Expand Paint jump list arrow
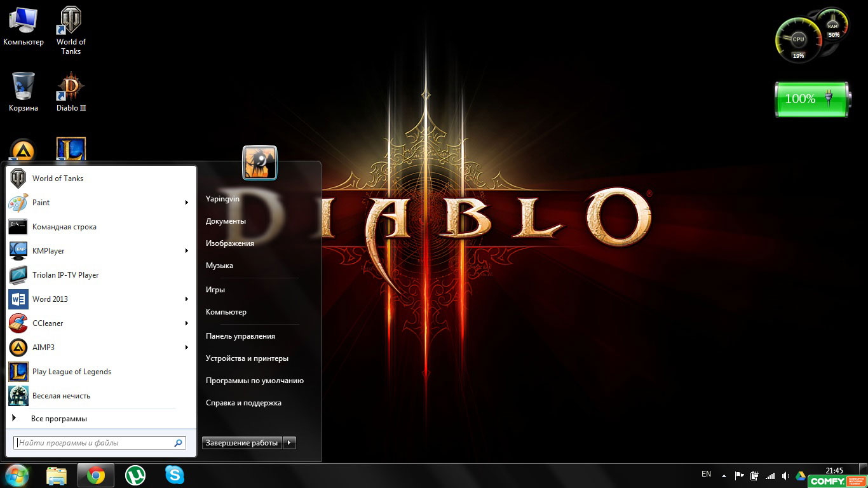The width and height of the screenshot is (868, 488). [x=187, y=203]
